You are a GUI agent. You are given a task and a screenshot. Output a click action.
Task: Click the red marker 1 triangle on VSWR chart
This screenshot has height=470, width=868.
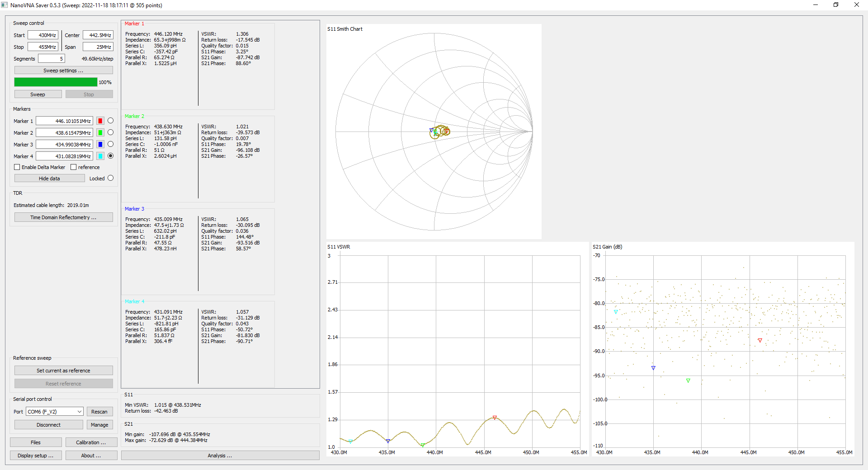pos(495,418)
